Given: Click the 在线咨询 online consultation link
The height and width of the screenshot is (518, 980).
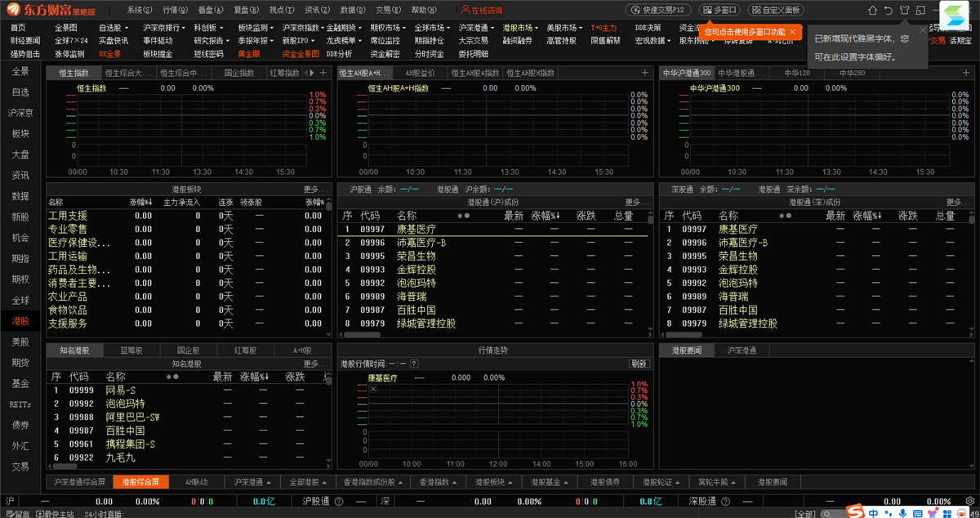Looking at the screenshot, I should tap(482, 11).
